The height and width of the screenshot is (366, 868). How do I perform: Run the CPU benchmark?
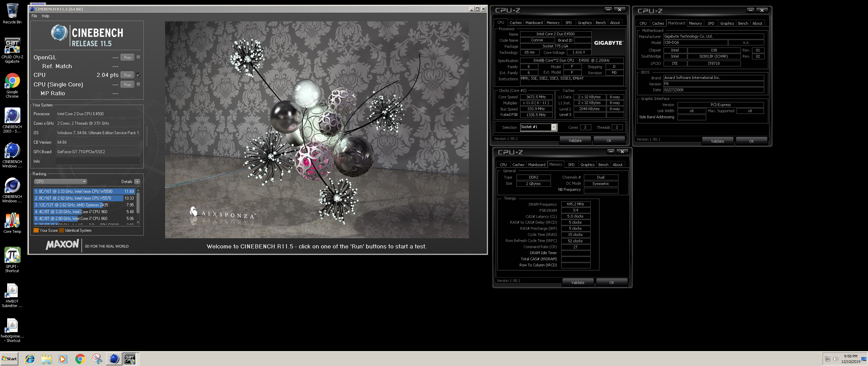click(x=127, y=75)
